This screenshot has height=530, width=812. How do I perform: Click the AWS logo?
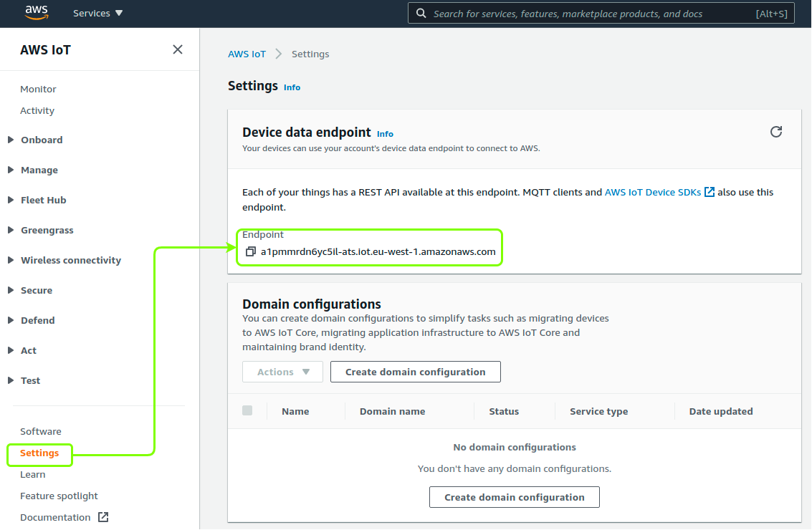pyautogui.click(x=37, y=12)
